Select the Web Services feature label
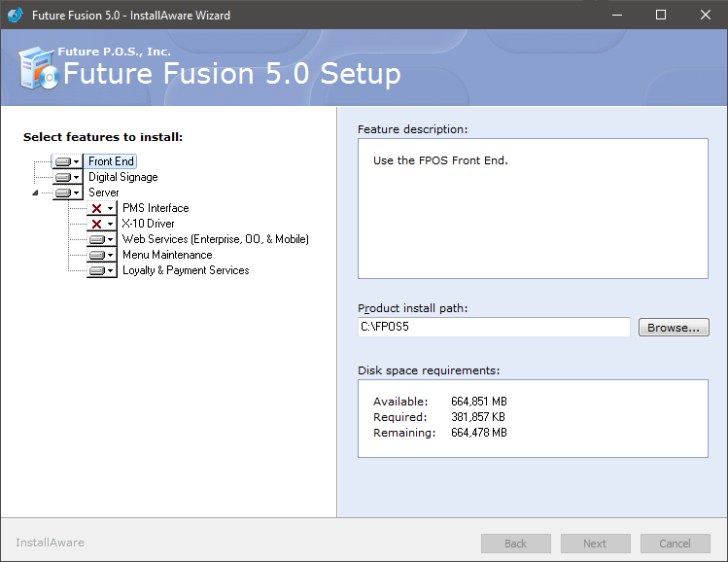The image size is (728, 562). pyautogui.click(x=216, y=239)
